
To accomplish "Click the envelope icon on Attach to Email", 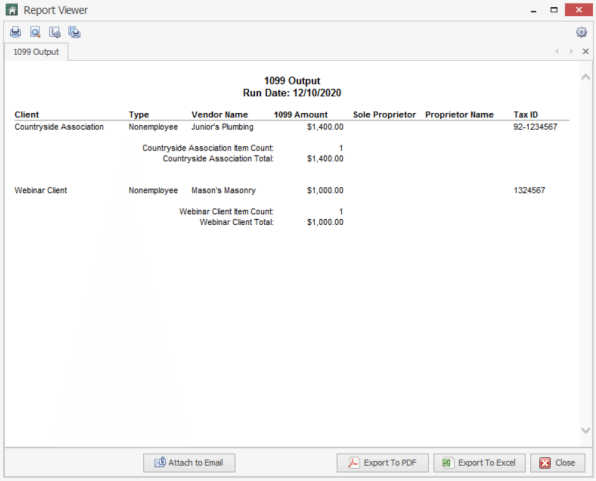I will point(160,462).
